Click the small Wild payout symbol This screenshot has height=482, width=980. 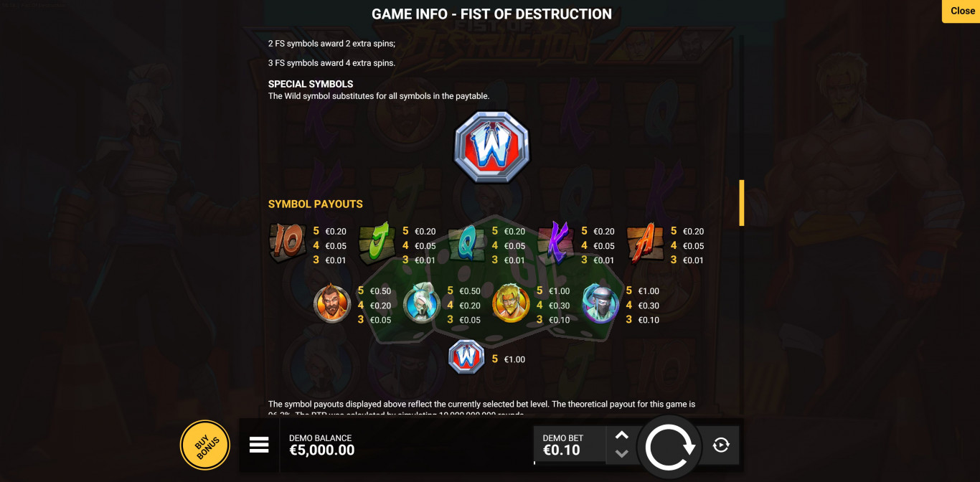tap(466, 357)
